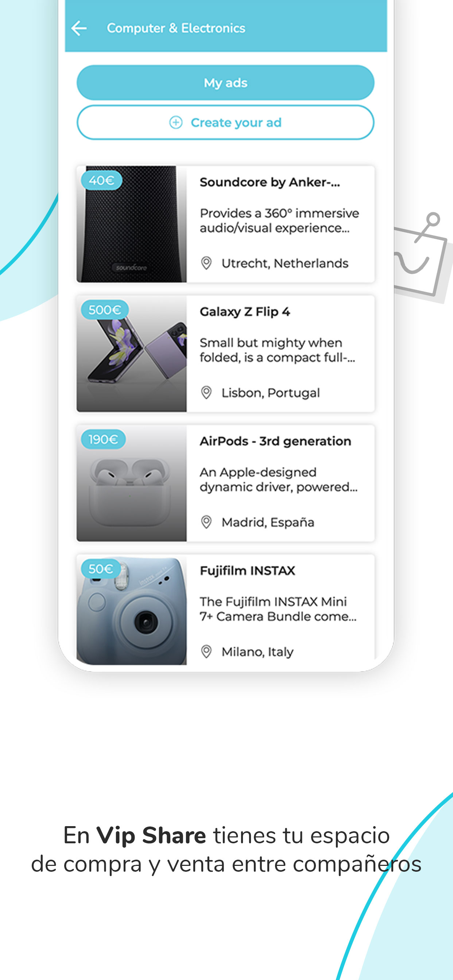Click the pinned note icon at right
The height and width of the screenshot is (980, 453).
[x=421, y=258]
